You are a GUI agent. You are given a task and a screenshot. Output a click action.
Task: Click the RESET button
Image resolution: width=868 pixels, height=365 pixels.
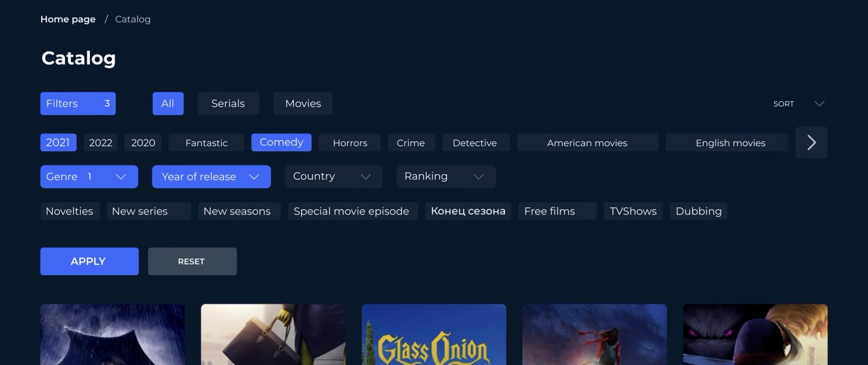(x=192, y=262)
